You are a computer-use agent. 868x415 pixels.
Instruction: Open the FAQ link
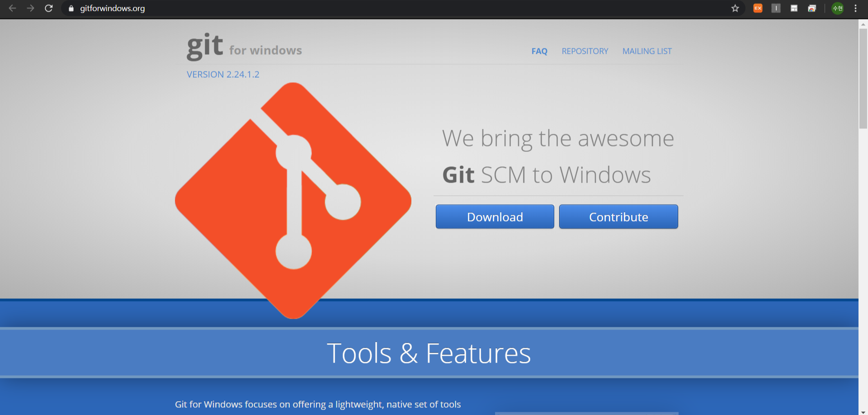tap(539, 51)
